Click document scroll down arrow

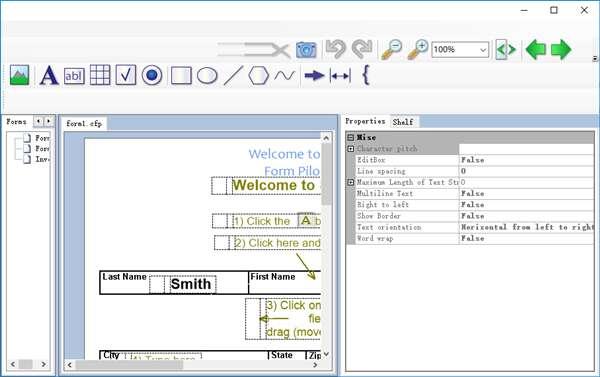point(326,354)
